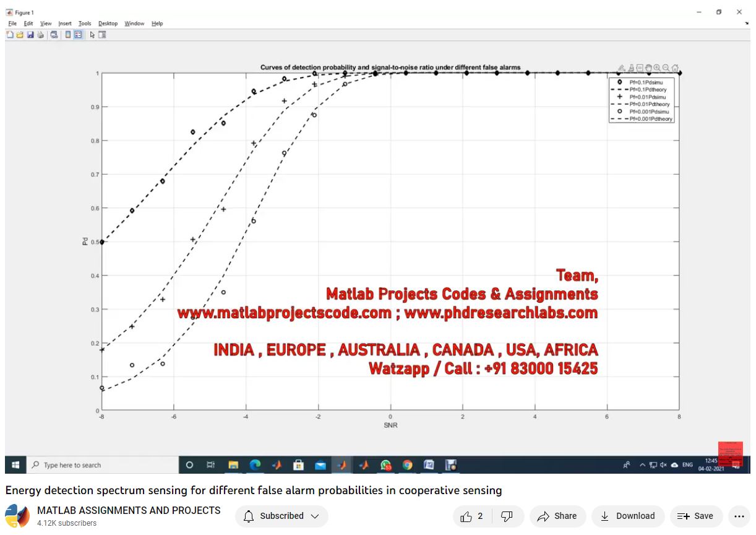Screen dimensions: 756x535
Task: Click legend entry Pf=0.001Pdsimu
Action: tap(649, 111)
